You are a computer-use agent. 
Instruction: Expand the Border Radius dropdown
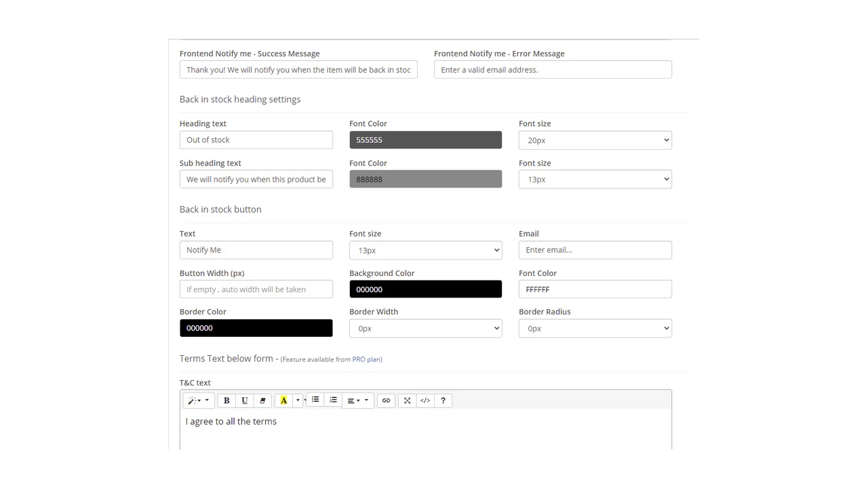[595, 329]
